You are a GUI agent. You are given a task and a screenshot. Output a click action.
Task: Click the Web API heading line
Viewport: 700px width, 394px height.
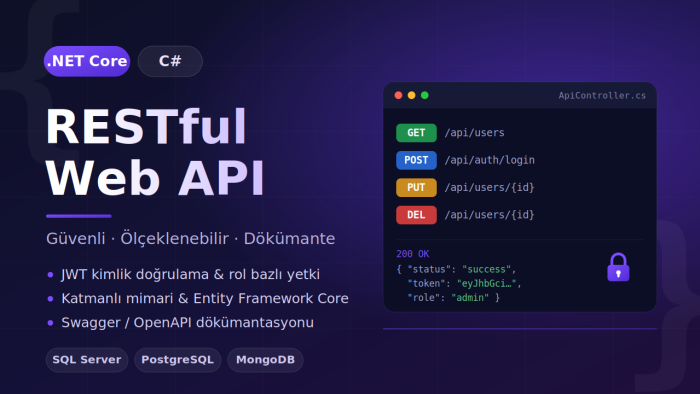tap(155, 178)
